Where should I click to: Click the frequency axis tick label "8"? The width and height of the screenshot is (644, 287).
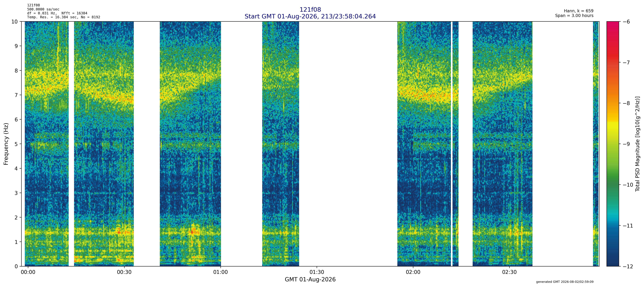(16, 71)
